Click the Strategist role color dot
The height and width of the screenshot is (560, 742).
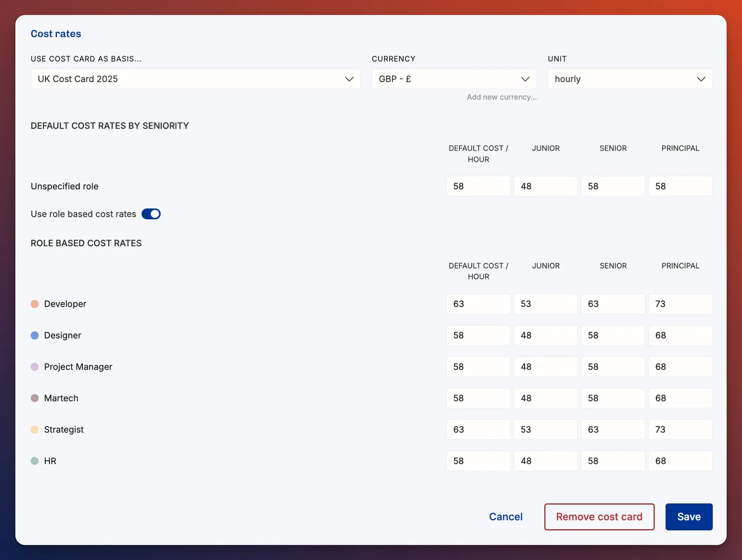pyautogui.click(x=35, y=430)
